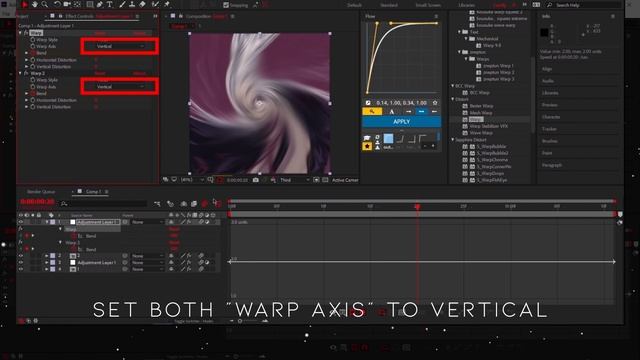Click the light blue preset swatch in Flow
640x360 pixels.
click(x=388, y=139)
